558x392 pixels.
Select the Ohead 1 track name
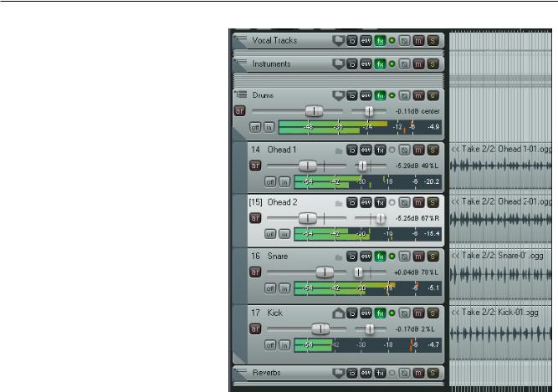pos(282,150)
